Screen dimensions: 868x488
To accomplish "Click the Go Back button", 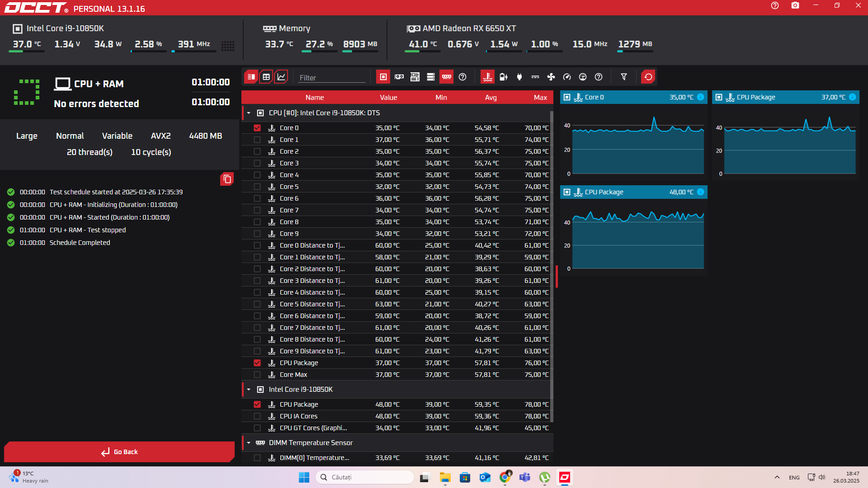I will click(x=119, y=452).
